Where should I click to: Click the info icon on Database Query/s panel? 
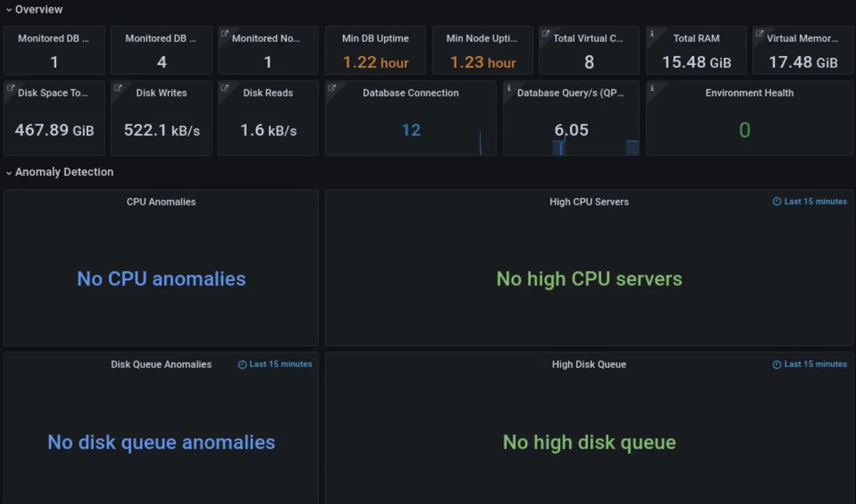point(509,88)
